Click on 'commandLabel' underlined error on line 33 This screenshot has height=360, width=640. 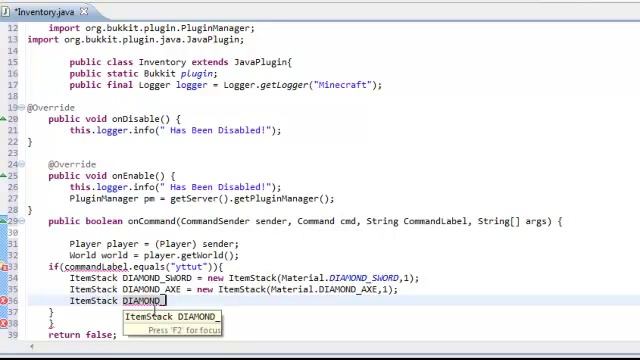pyautogui.click(x=97, y=267)
